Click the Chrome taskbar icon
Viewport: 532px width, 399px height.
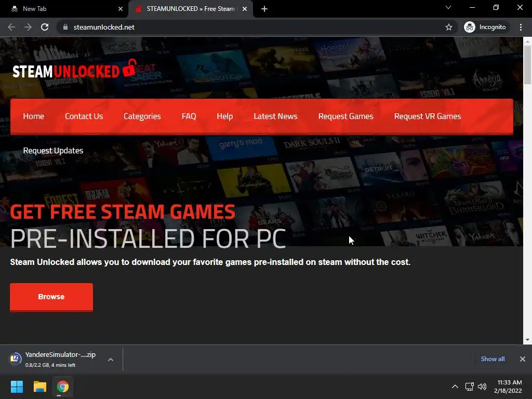(63, 387)
